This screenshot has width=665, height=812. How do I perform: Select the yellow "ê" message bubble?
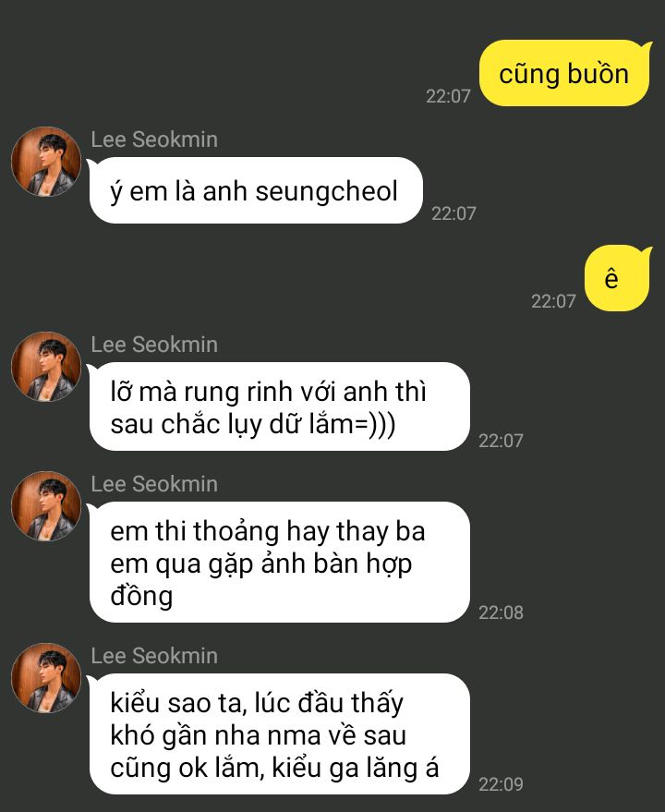click(617, 278)
